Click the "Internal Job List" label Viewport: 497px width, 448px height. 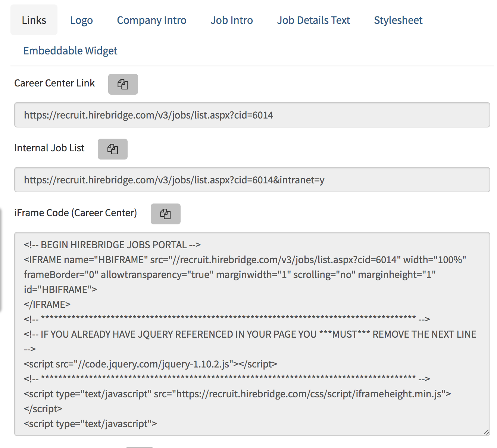point(49,148)
